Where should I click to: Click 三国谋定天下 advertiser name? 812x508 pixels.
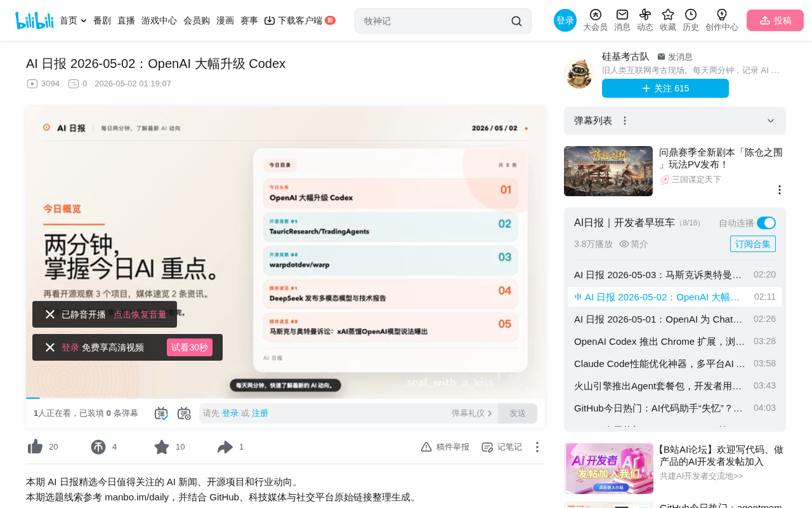[x=697, y=180]
